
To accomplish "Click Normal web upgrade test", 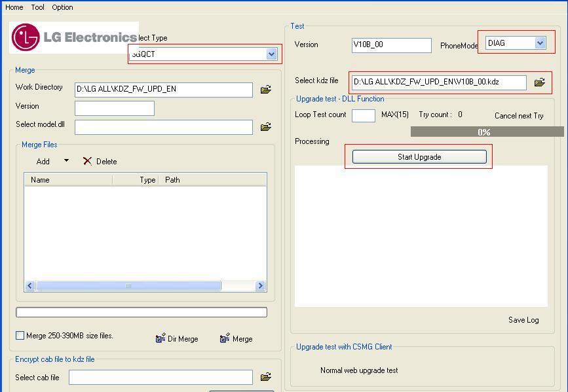I will (359, 370).
